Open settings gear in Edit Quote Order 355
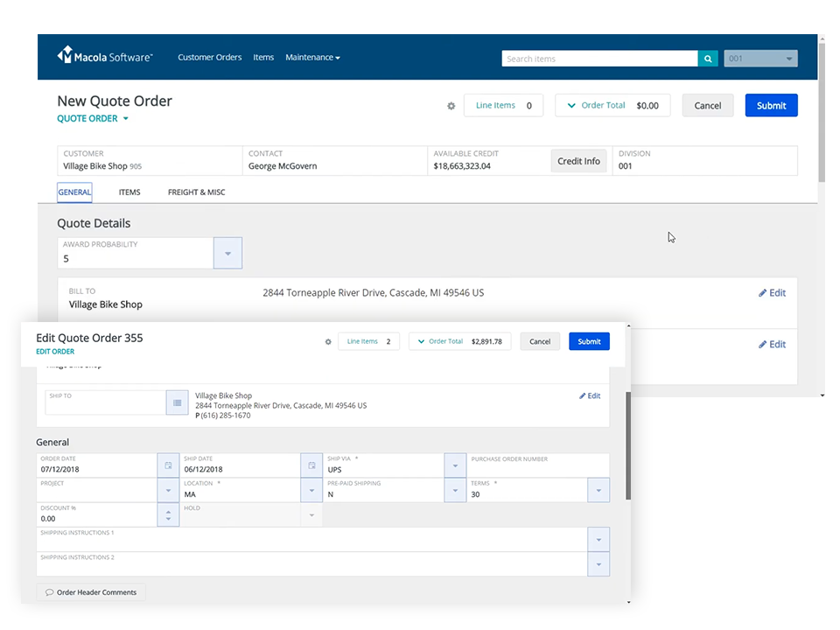Screen dimensions: 840x630 (x=328, y=342)
